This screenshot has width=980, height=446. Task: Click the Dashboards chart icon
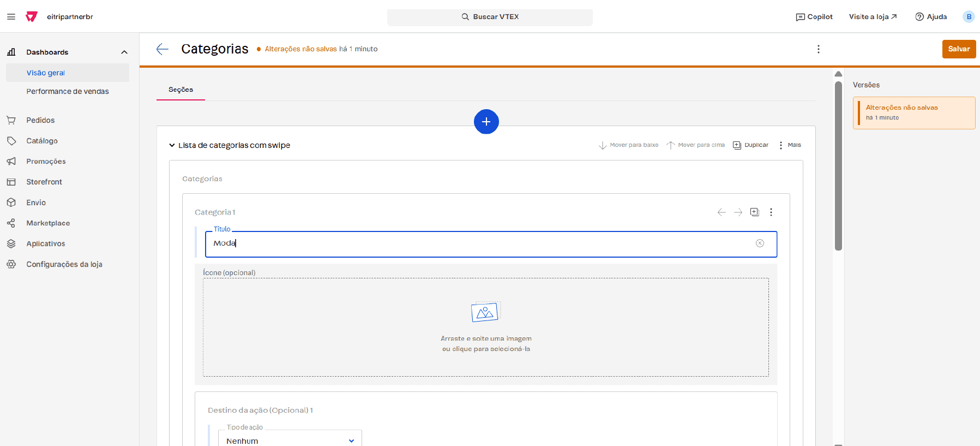click(x=11, y=52)
